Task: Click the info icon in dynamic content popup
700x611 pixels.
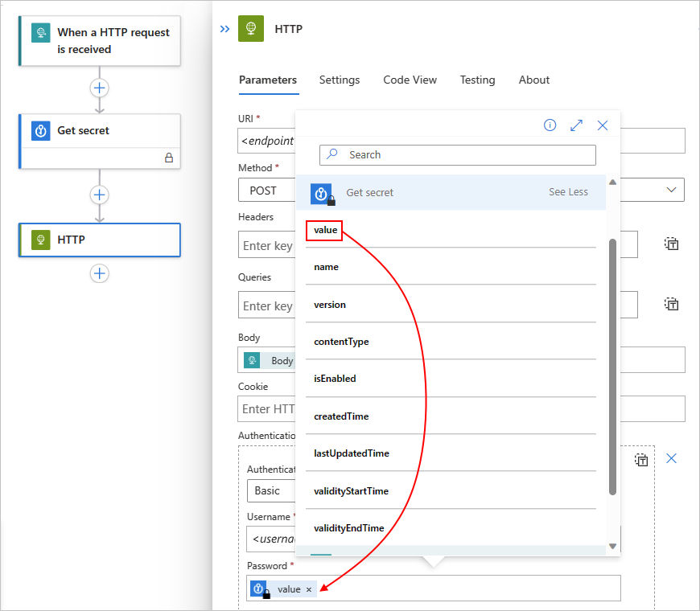Action: click(550, 125)
